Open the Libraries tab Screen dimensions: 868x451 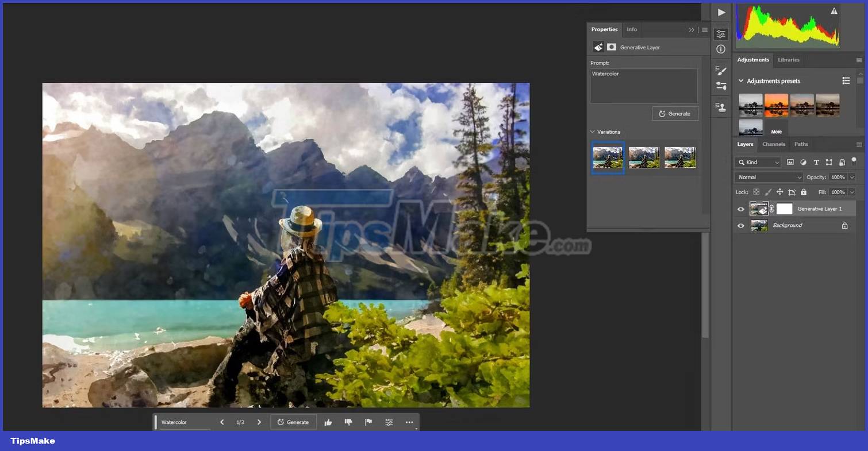coord(788,60)
